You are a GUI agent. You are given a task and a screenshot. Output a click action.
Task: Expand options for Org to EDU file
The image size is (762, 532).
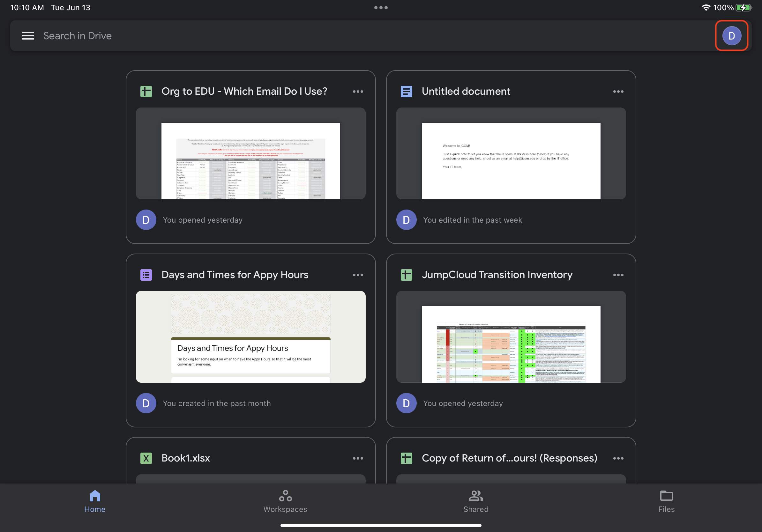point(358,92)
